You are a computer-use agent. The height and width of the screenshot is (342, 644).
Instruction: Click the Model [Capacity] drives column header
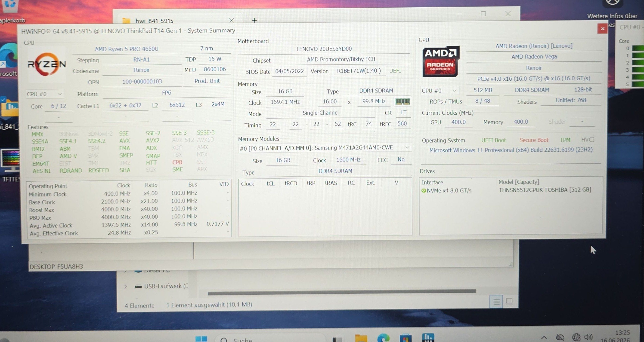click(x=519, y=182)
